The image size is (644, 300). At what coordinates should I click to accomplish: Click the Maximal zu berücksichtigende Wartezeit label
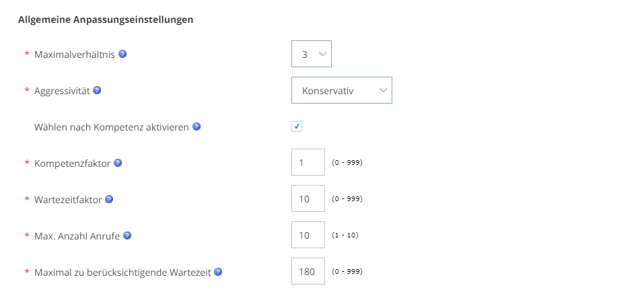tap(122, 272)
